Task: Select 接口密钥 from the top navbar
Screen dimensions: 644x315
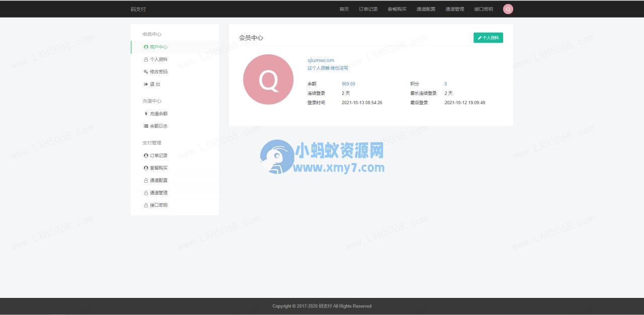Action: pos(484,9)
